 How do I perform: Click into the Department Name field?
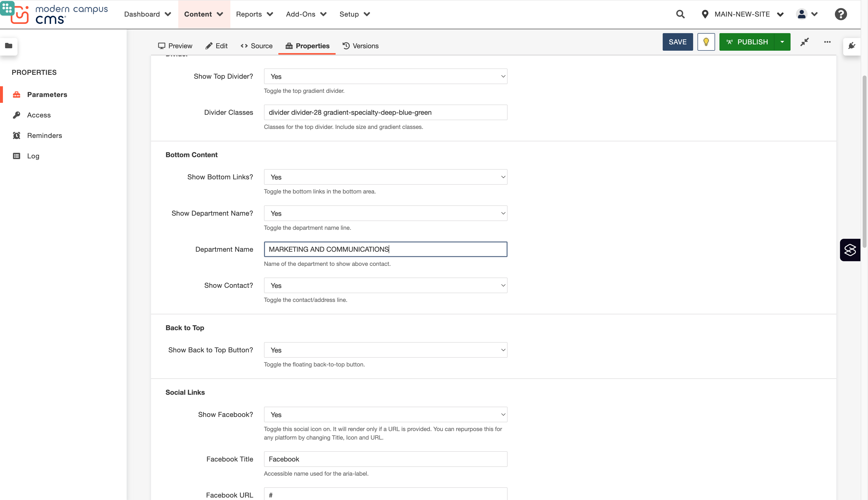[x=386, y=249]
